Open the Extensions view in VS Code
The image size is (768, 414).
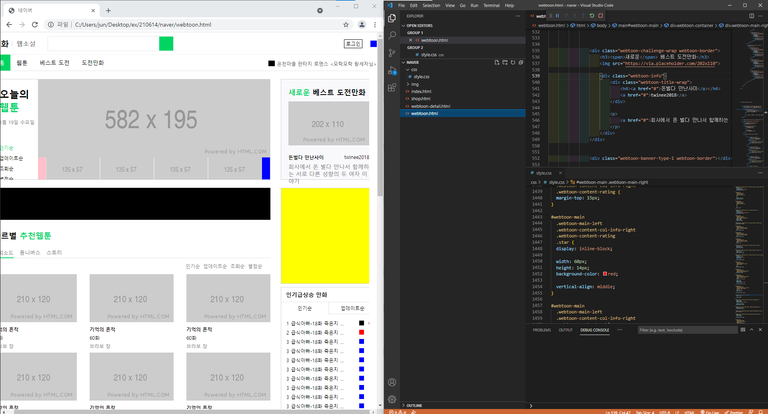[x=392, y=88]
